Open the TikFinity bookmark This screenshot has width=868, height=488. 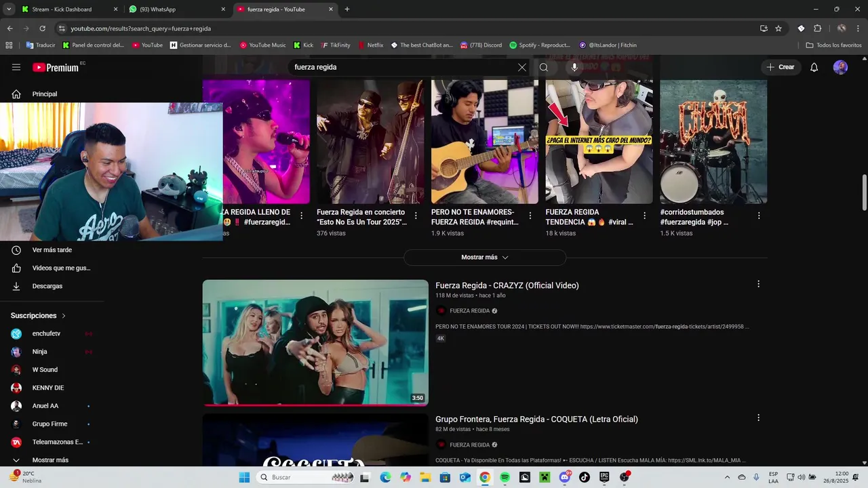click(335, 45)
